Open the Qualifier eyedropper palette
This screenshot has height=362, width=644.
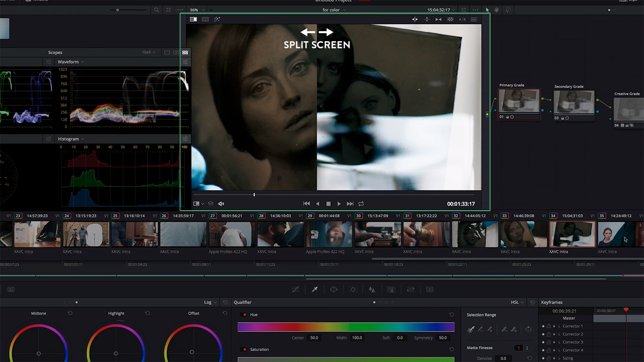[x=314, y=289]
